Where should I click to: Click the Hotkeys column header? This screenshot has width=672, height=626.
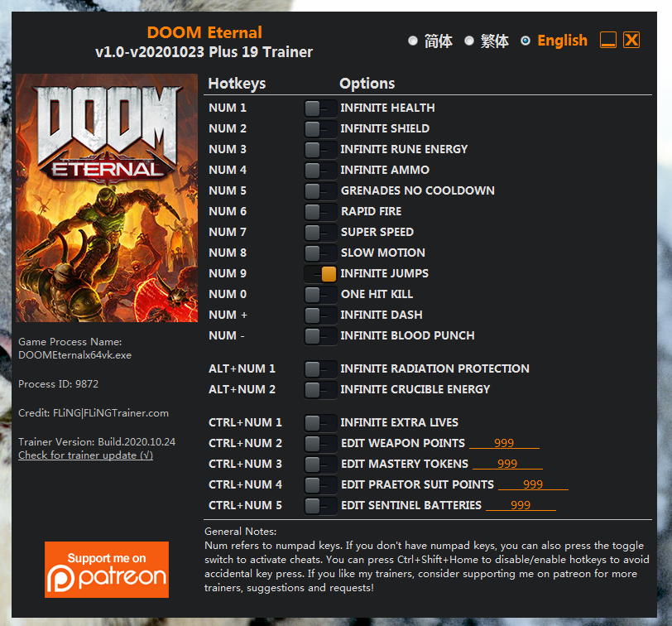(237, 84)
